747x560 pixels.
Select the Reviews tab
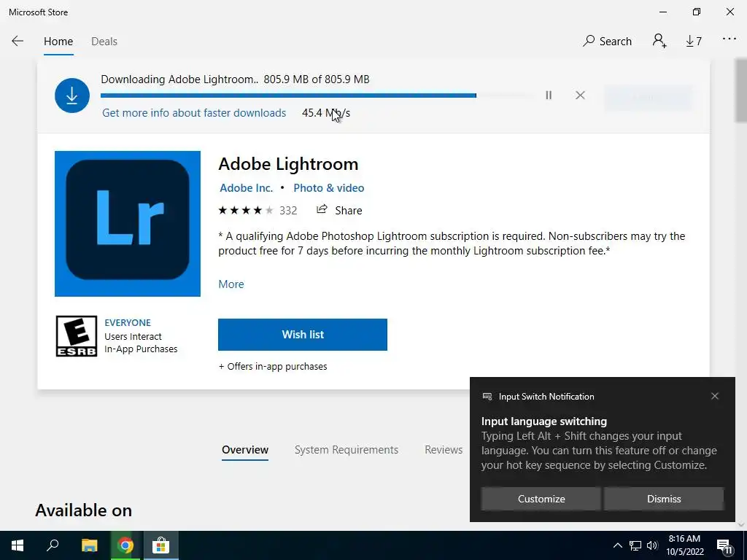[444, 449]
